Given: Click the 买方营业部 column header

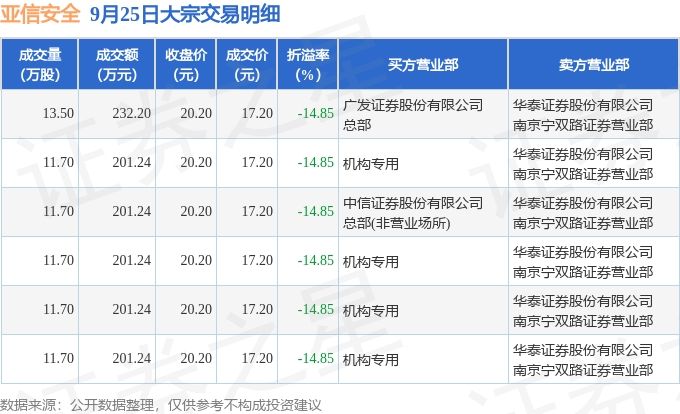Looking at the screenshot, I should [423, 65].
